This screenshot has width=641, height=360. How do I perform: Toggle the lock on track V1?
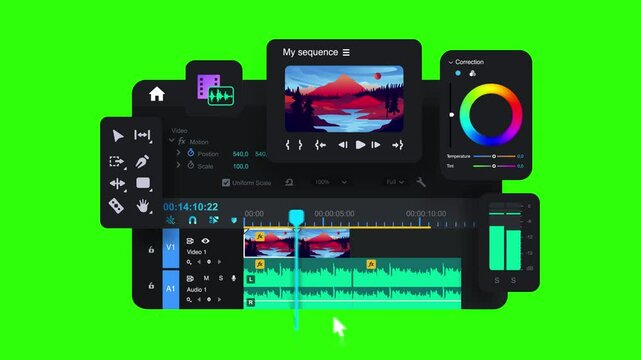pos(151,249)
